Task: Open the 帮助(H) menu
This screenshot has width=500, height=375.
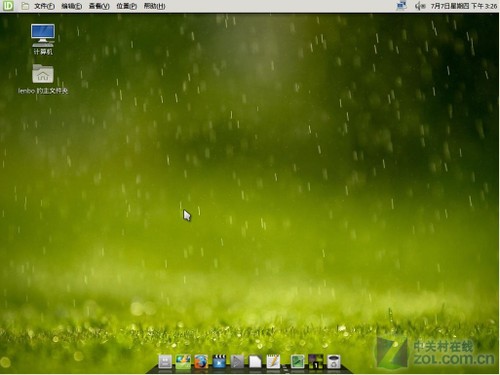Action: [x=154, y=6]
